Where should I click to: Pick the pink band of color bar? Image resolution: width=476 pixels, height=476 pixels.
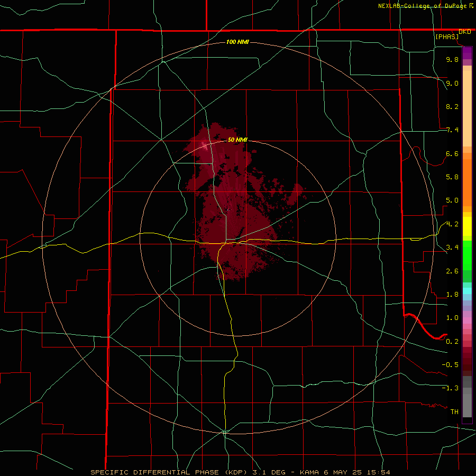[x=467, y=321]
